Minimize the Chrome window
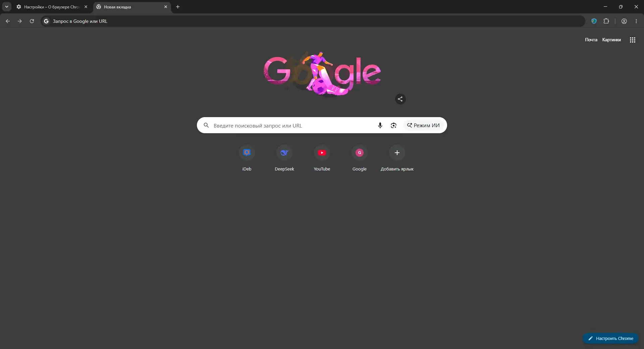The image size is (644, 349). pos(605,7)
